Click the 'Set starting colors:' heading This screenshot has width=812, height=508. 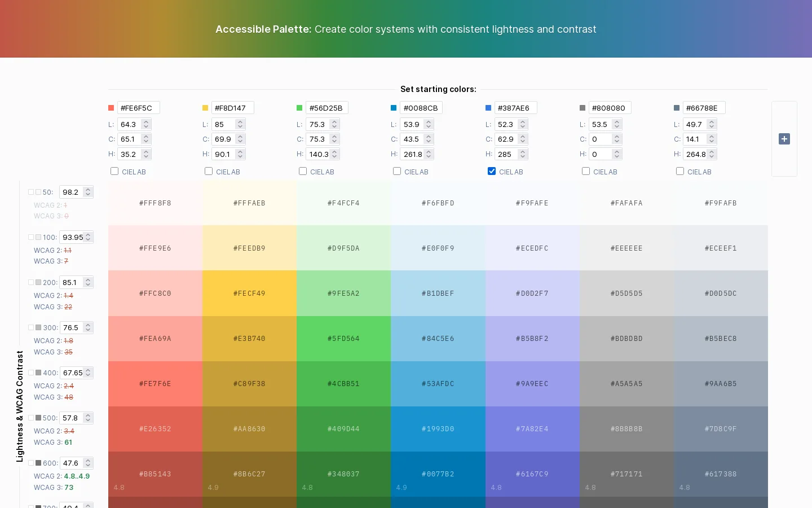[x=438, y=89]
